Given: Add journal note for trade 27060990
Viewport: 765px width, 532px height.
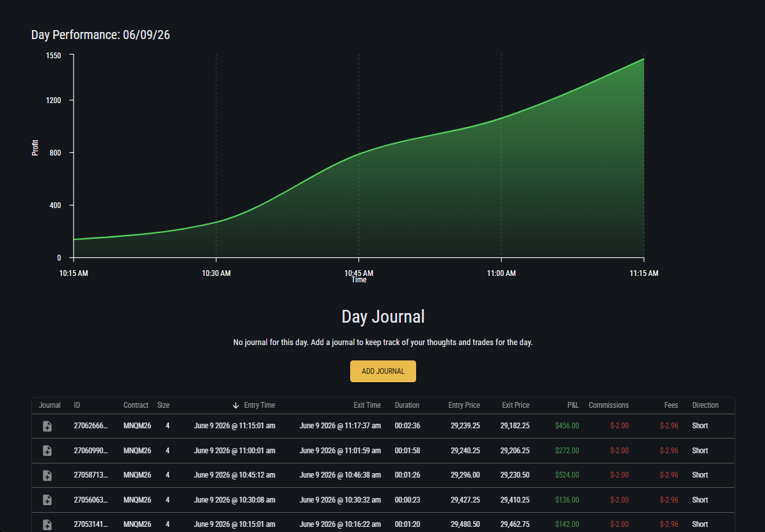Looking at the screenshot, I should coord(47,451).
